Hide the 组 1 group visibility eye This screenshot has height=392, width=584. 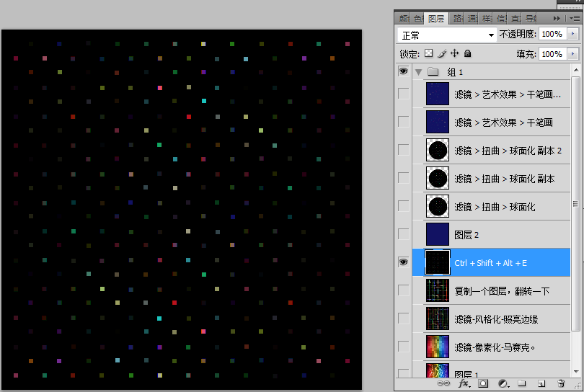pyautogui.click(x=403, y=71)
